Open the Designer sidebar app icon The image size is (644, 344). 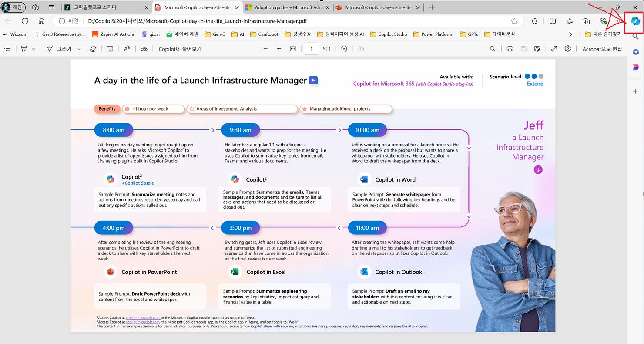point(635,67)
